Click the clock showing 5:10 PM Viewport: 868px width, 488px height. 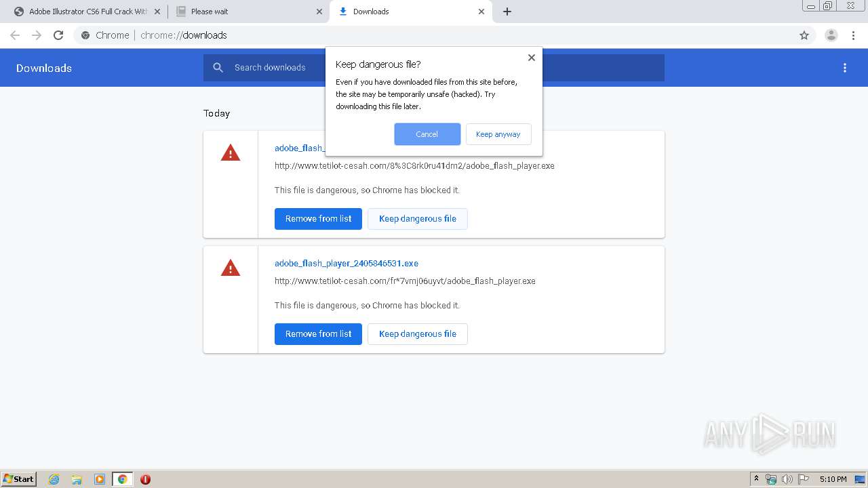pyautogui.click(x=833, y=479)
